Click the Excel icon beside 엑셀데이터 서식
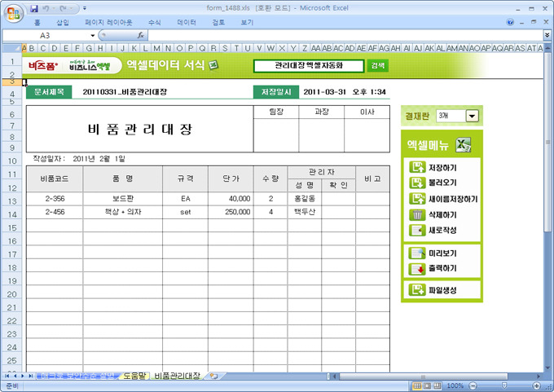 point(213,65)
